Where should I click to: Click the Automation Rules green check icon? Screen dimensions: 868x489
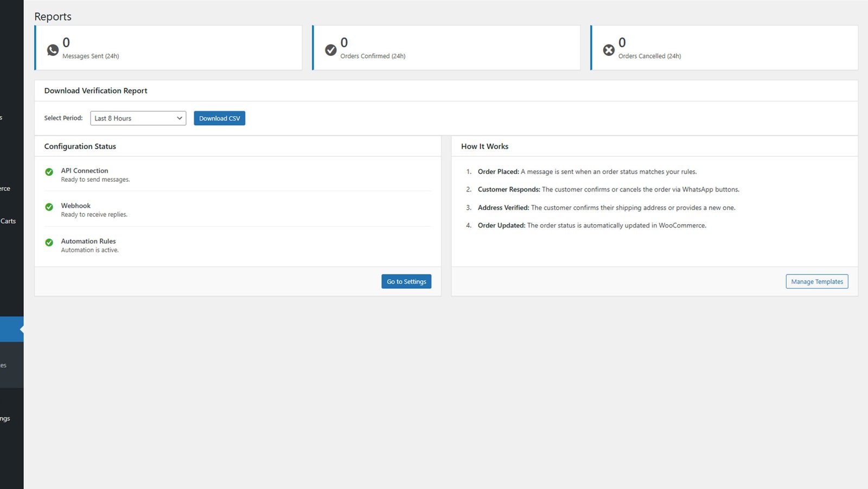(49, 243)
